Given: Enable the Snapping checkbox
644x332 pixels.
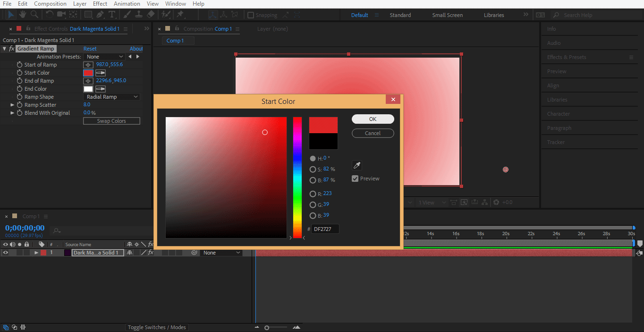Looking at the screenshot, I should point(251,15).
